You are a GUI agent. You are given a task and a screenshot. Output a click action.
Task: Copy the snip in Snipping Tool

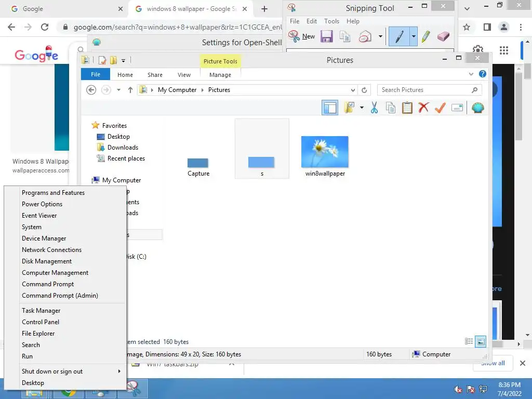[345, 36]
